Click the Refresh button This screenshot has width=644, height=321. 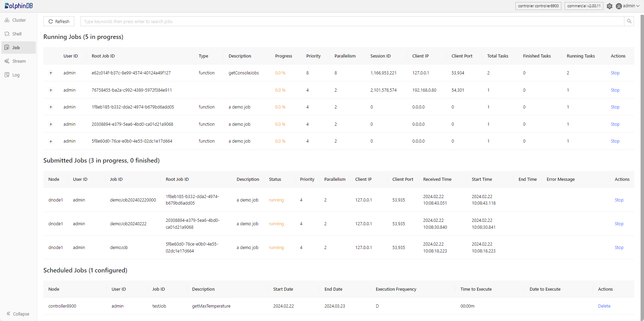pyautogui.click(x=59, y=21)
